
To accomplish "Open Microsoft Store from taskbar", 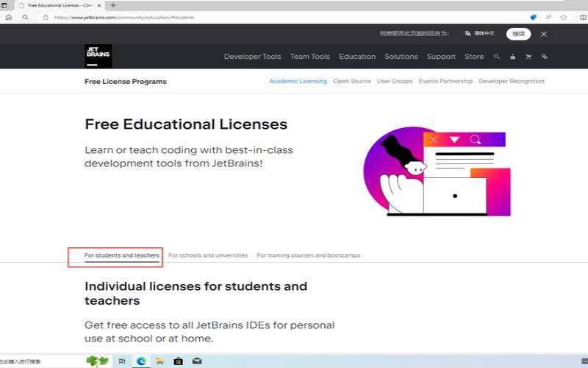I will point(179,361).
